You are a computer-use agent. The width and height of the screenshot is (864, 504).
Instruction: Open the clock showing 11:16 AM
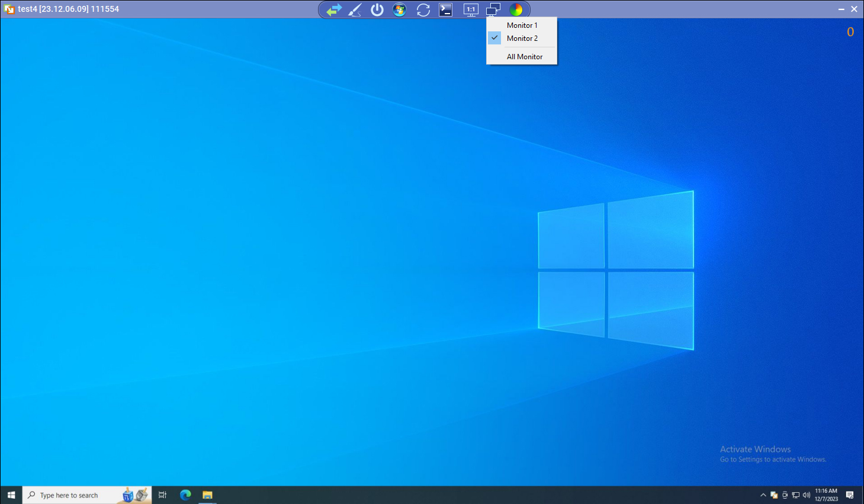tap(826, 495)
